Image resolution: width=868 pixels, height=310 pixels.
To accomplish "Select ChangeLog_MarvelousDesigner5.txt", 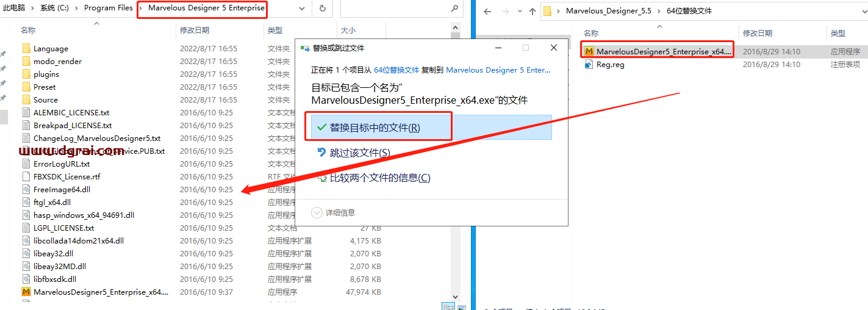I will 97,138.
